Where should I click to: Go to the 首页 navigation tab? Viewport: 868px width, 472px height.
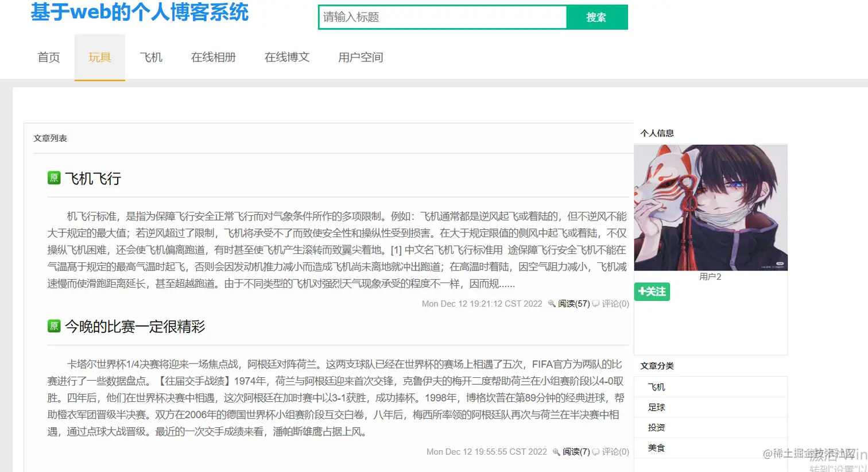pos(49,57)
